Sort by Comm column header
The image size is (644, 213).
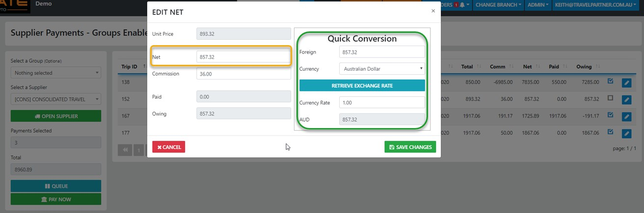[497, 66]
